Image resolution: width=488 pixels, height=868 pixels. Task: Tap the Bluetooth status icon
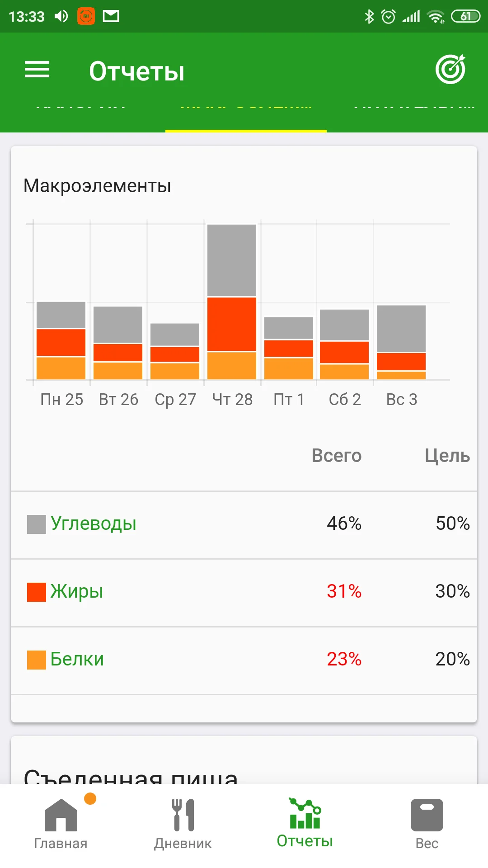pyautogui.click(x=369, y=17)
